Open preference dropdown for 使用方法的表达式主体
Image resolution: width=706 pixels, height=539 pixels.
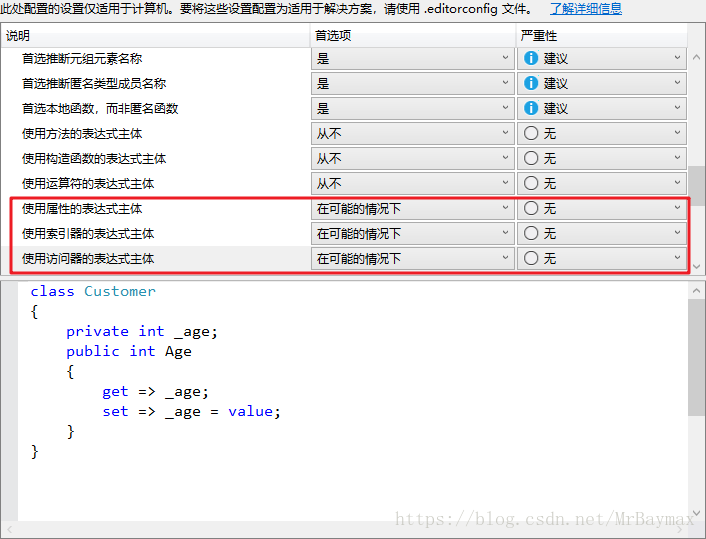point(412,133)
